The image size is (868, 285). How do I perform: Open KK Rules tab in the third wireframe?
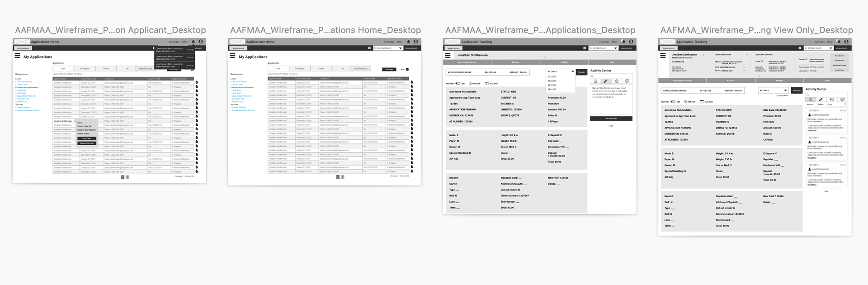pyautogui.click(x=515, y=62)
